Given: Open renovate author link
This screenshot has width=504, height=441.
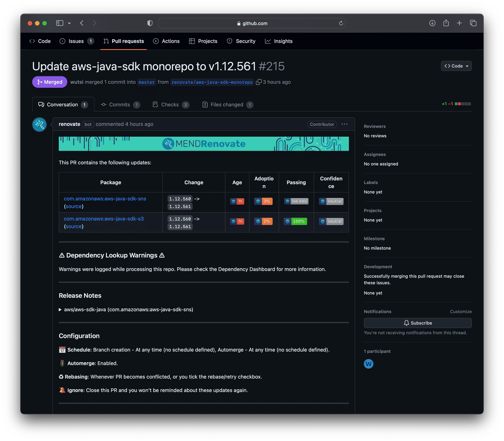Looking at the screenshot, I should click(x=69, y=124).
